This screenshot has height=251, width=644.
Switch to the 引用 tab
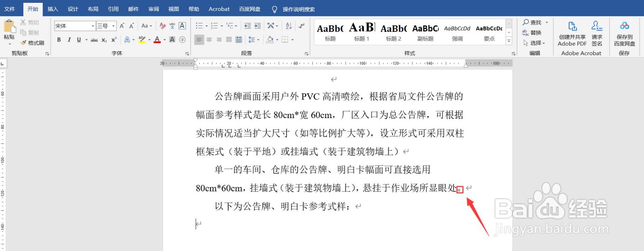click(x=113, y=9)
